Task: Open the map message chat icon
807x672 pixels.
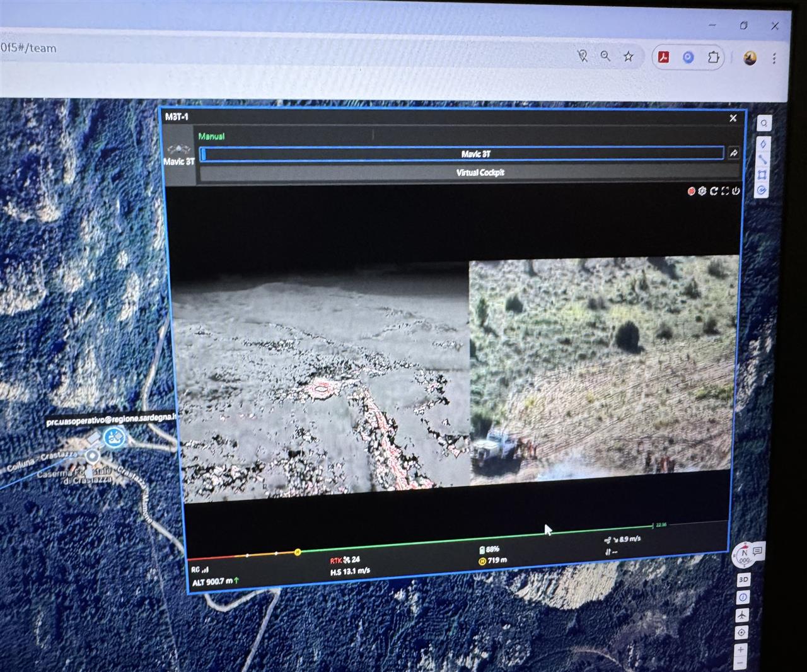Action: (x=757, y=551)
